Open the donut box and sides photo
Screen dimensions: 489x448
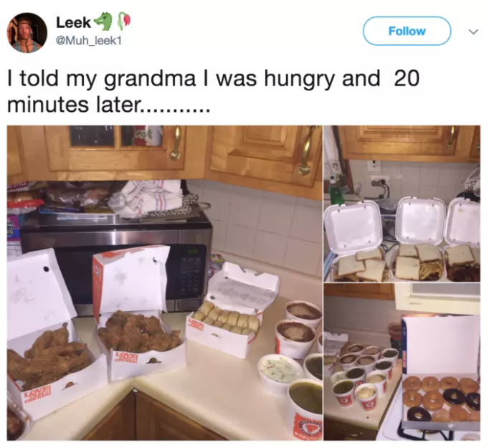[402, 362]
